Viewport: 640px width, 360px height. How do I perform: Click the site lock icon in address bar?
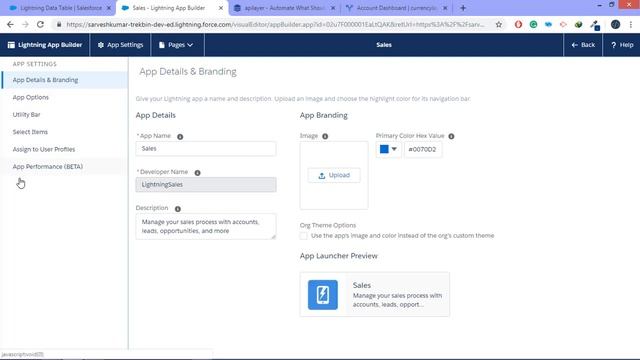(x=59, y=24)
